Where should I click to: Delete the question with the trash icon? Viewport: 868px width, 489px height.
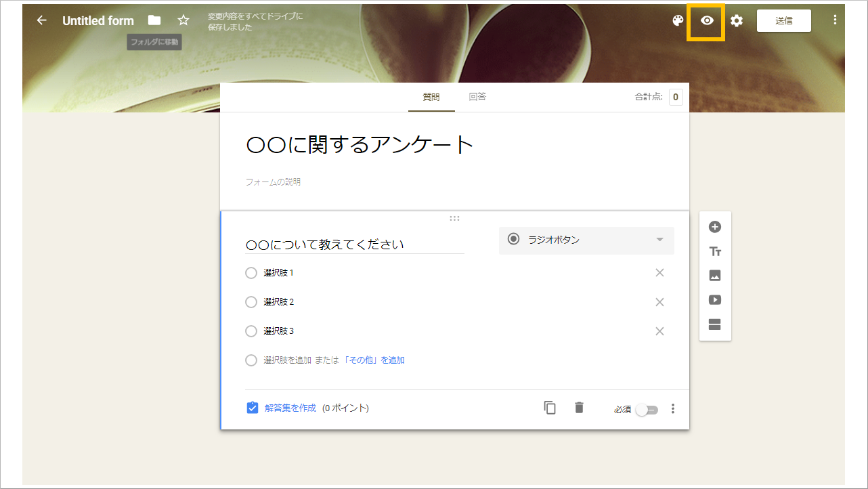pos(579,408)
